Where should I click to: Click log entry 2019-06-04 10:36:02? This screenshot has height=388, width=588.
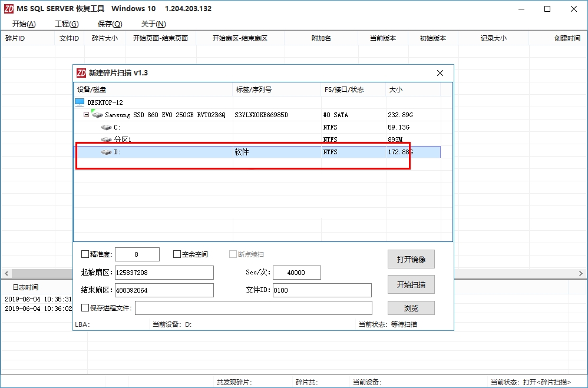tap(38, 309)
